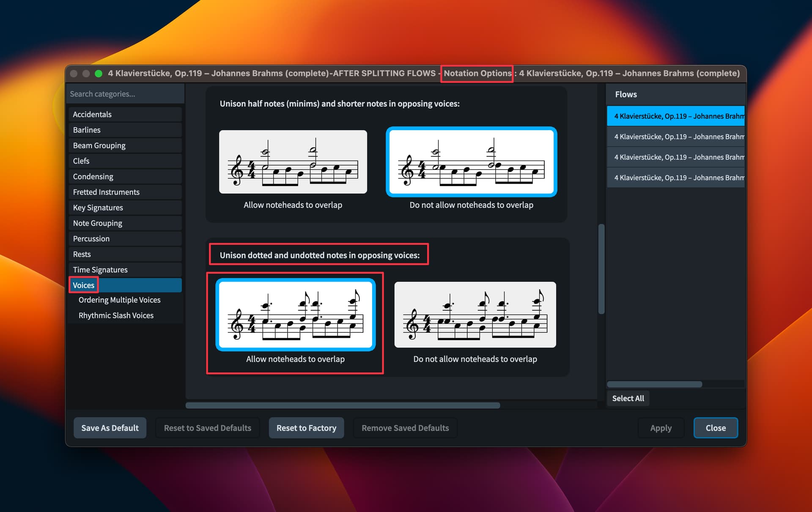Image resolution: width=812 pixels, height=512 pixels.
Task: Select 'Allow noteheads to overlap' for unison half notes
Action: click(x=293, y=162)
